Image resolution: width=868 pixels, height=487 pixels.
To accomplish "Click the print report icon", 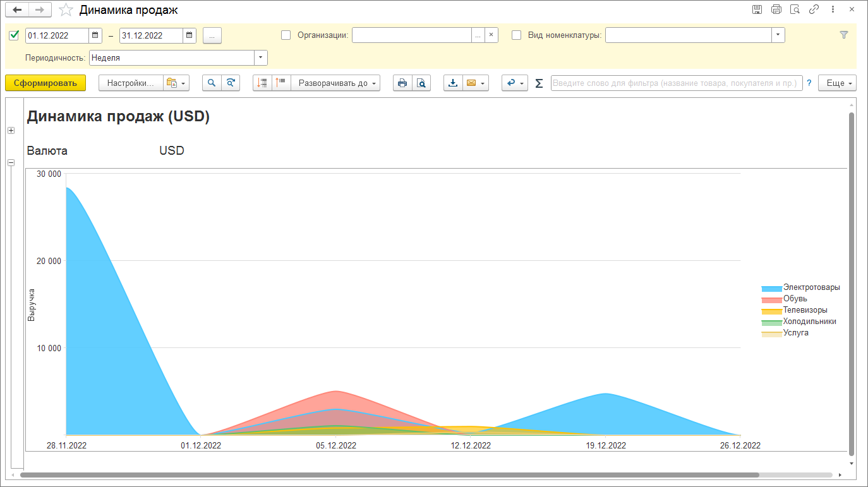I will [x=402, y=83].
